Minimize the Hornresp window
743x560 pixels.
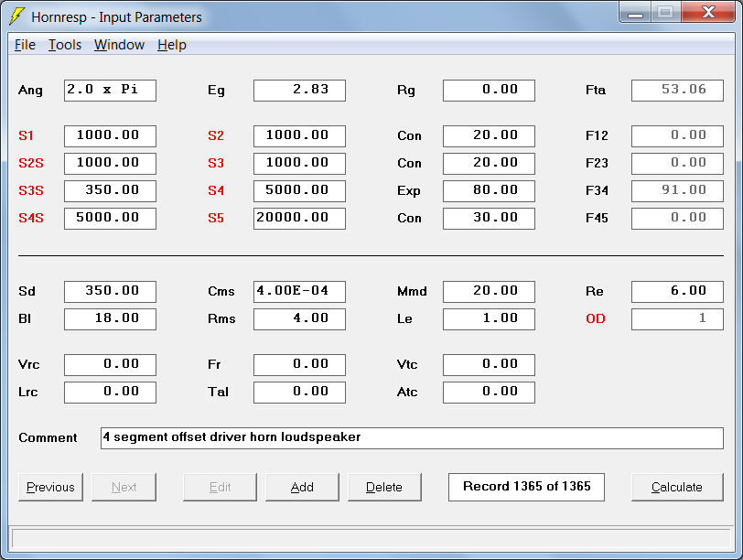[635, 12]
